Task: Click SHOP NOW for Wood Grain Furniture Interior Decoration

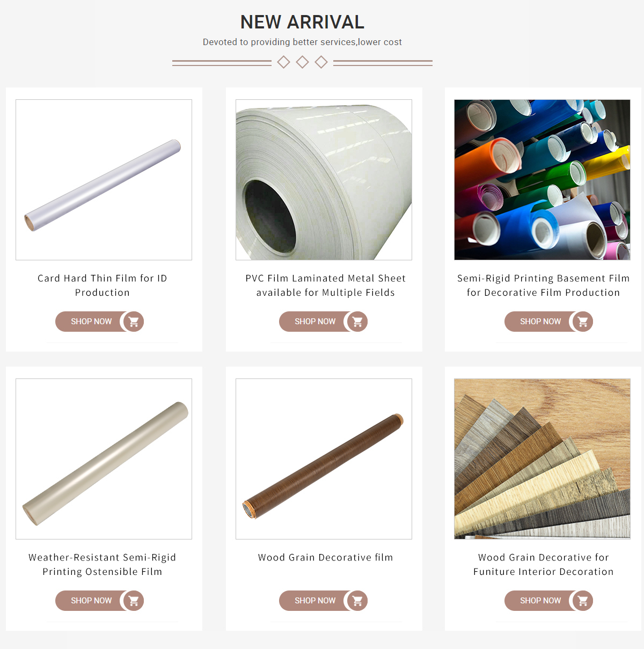Action: pos(540,601)
